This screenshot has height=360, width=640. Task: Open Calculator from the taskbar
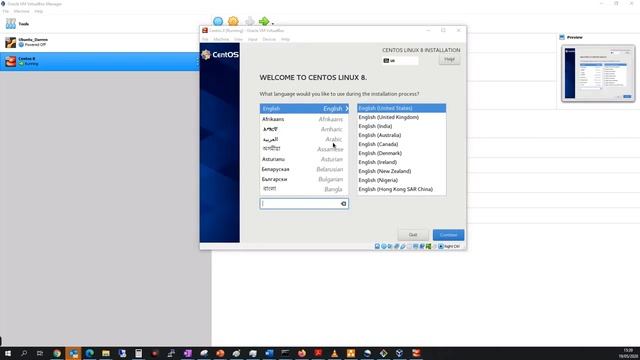[138, 353]
